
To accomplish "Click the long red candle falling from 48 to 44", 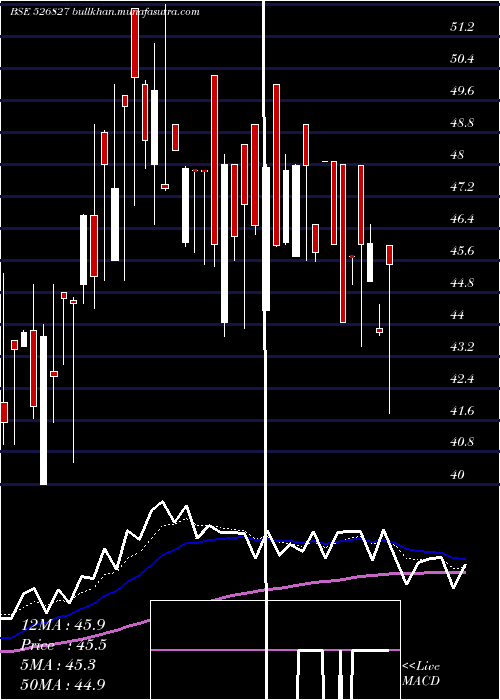I will pos(343,243).
